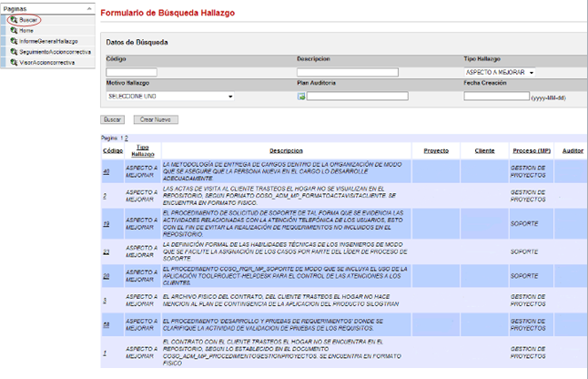Click the Crear Nuevo button
Image resolution: width=588 pixels, height=379 pixels.
(156, 119)
